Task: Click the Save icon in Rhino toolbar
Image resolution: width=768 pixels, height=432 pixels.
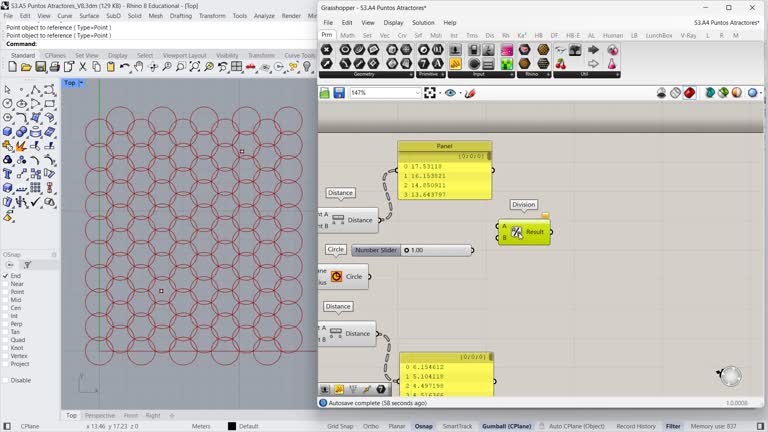Action: [x=40, y=67]
